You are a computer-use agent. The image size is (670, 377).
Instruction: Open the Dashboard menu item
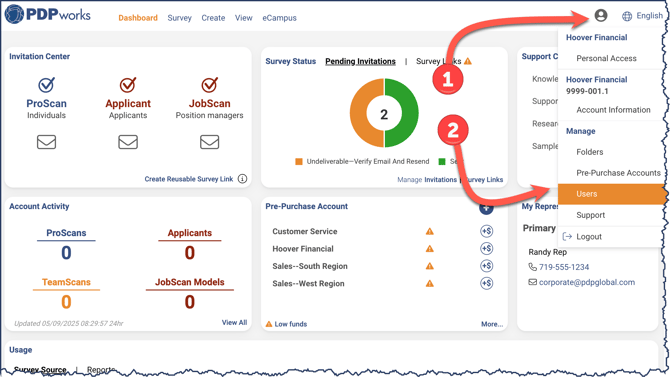138,18
